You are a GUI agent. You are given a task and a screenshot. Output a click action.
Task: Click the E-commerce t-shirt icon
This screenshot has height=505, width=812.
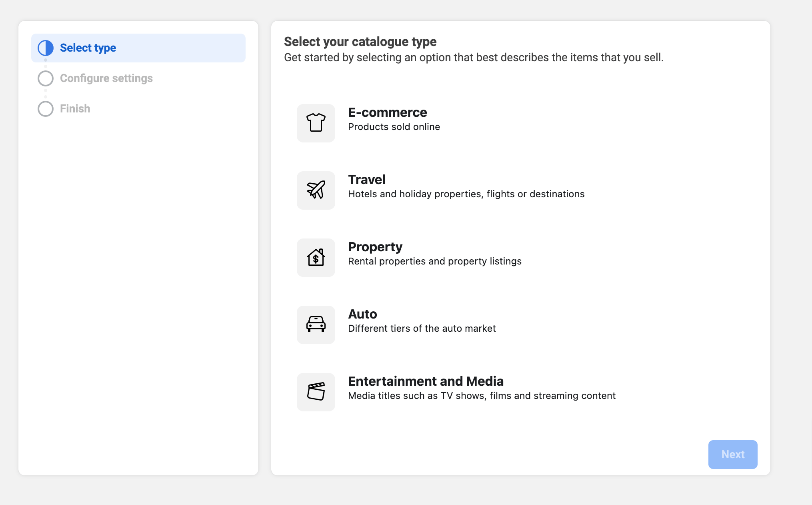coord(316,123)
